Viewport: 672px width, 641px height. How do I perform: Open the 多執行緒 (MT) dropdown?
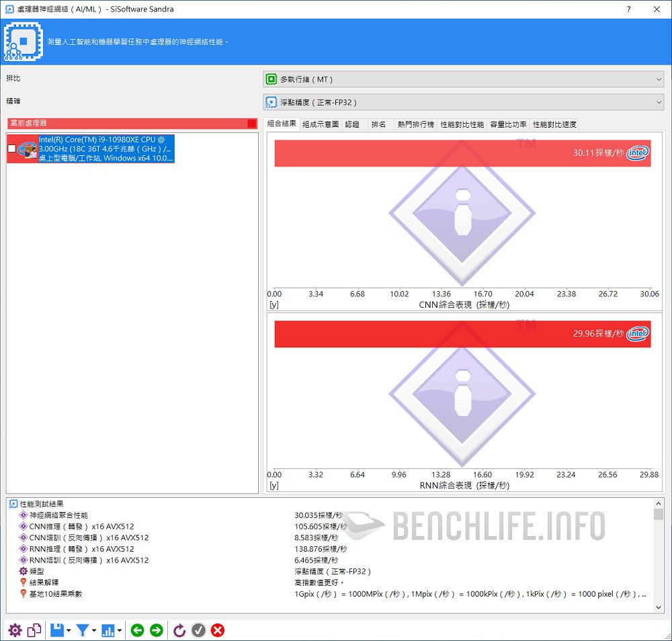pos(463,79)
